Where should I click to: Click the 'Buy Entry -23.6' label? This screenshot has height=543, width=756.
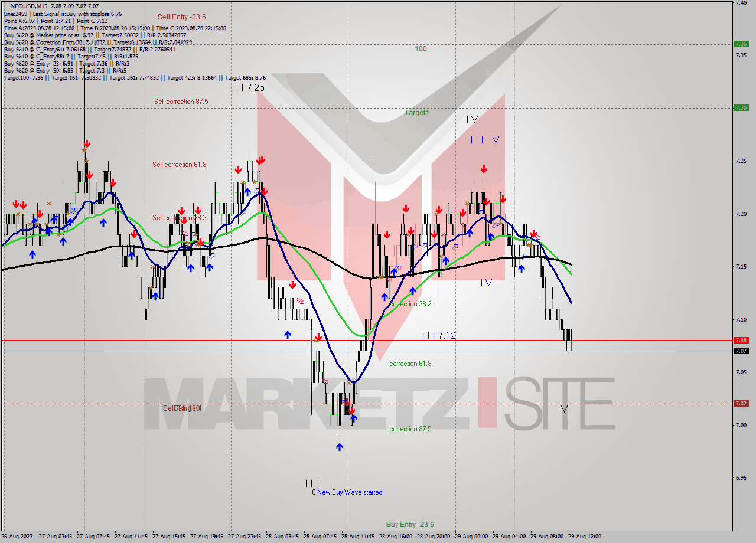(x=410, y=525)
